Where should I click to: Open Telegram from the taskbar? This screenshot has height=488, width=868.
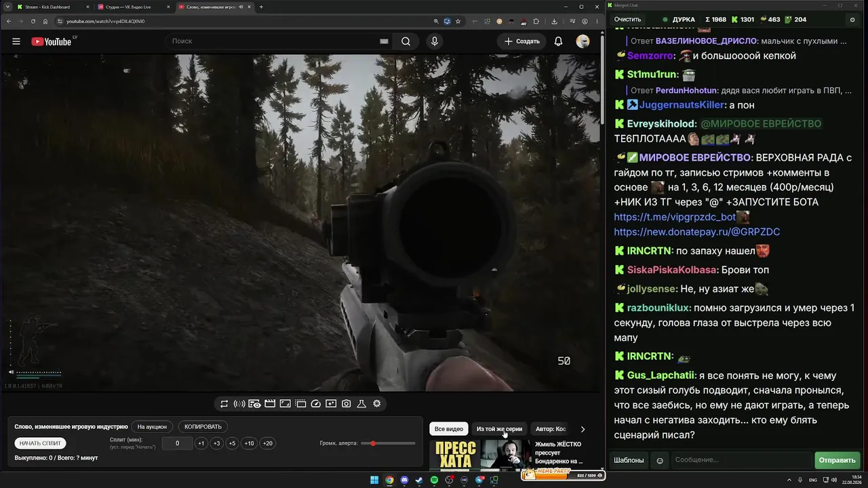(x=479, y=480)
